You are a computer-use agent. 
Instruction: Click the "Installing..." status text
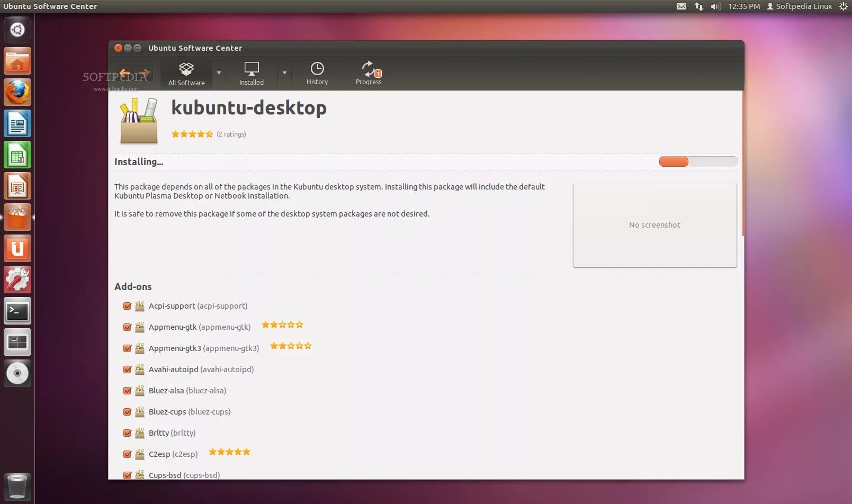coord(139,162)
